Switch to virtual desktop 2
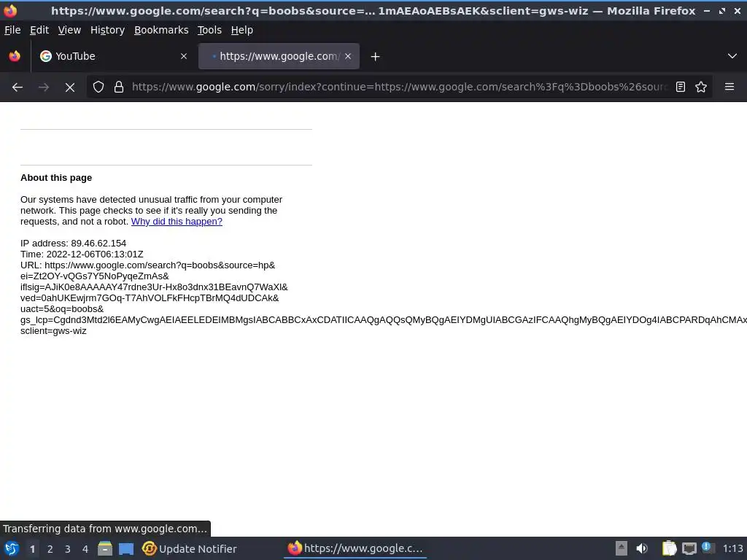Viewport: 747px width, 560px height. (50, 549)
